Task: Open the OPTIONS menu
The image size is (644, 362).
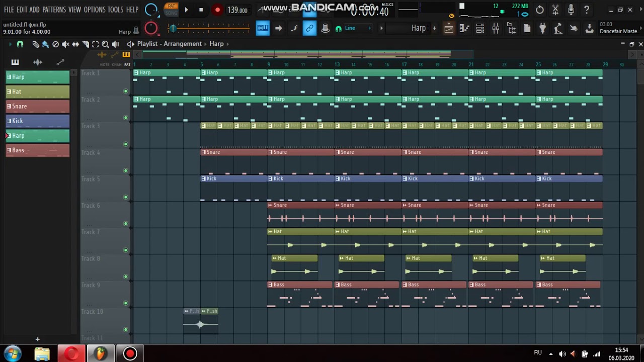Action: (95, 10)
